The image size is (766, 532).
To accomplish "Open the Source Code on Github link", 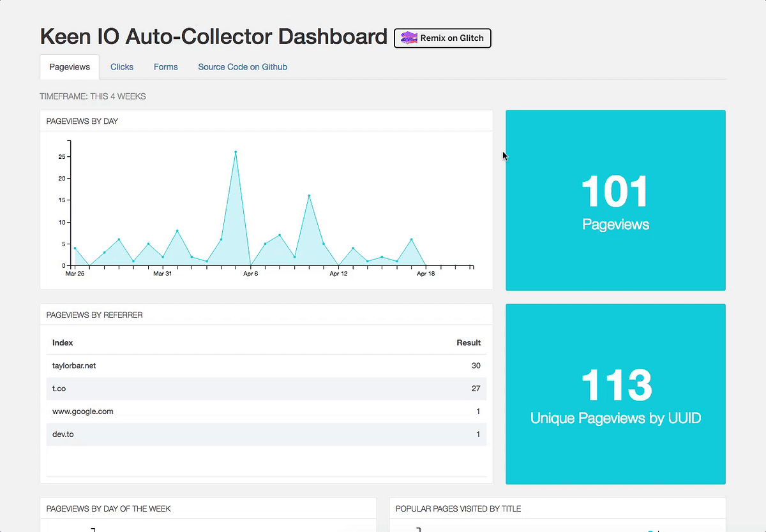I will coord(243,66).
